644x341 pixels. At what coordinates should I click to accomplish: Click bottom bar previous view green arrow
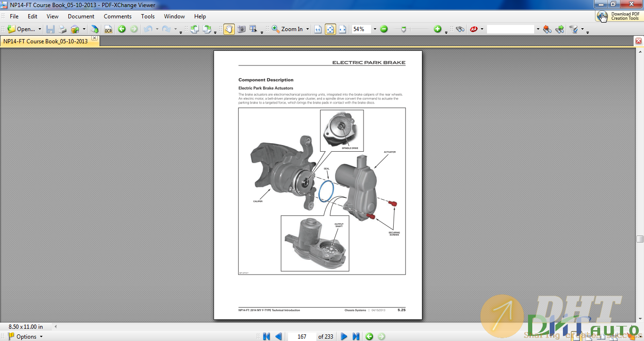tap(369, 336)
